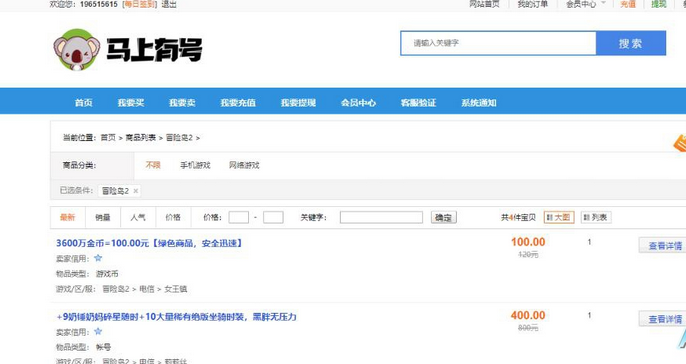Image resolution: width=686 pixels, height=364 pixels.
Task: Open the +9奶锤奶妈碎星随时 listing title
Action: (176, 316)
